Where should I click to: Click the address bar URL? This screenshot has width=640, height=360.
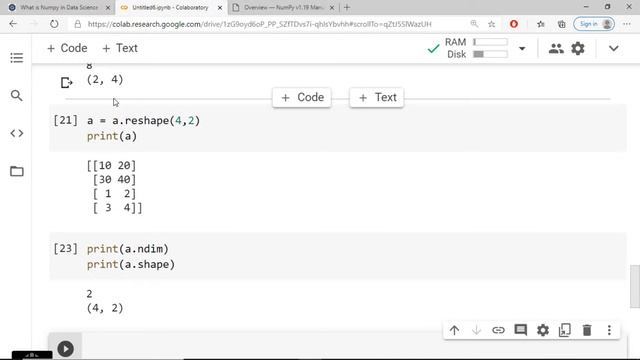click(x=260, y=24)
